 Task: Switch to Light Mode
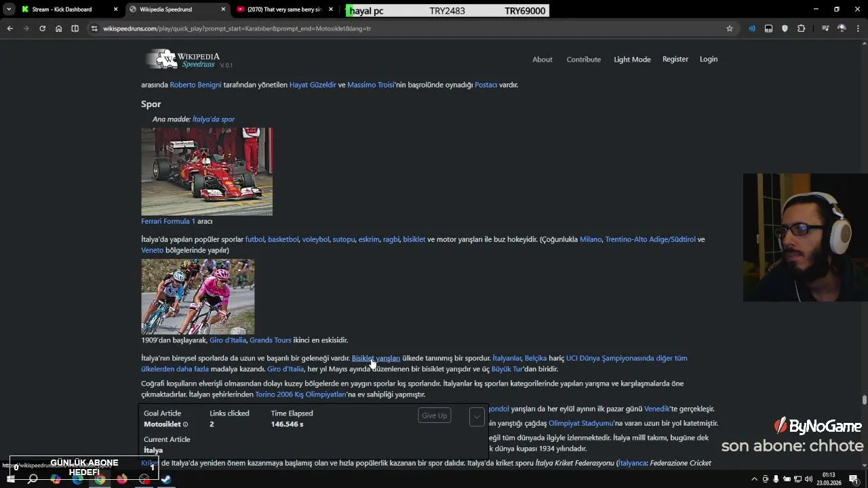coord(632,60)
